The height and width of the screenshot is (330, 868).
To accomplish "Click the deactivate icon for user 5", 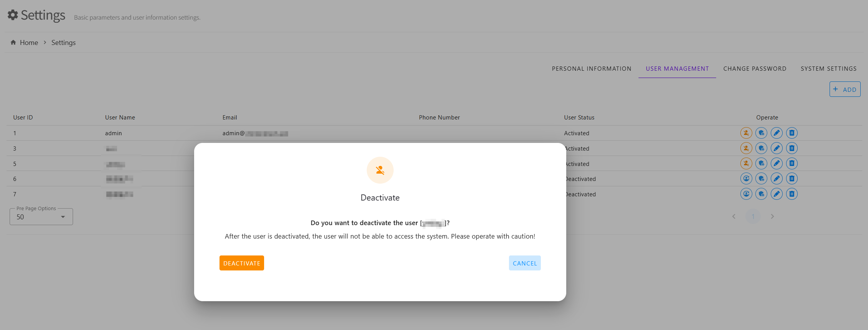I will (x=746, y=164).
